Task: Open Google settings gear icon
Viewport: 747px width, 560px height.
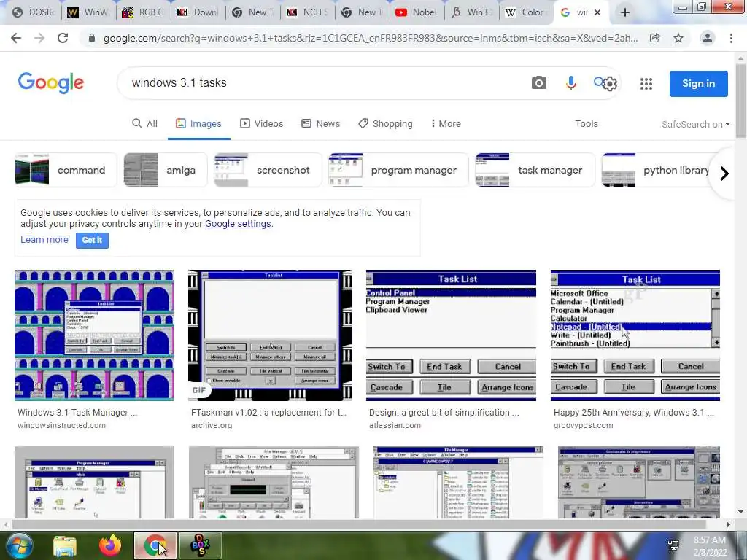Action: [610, 84]
